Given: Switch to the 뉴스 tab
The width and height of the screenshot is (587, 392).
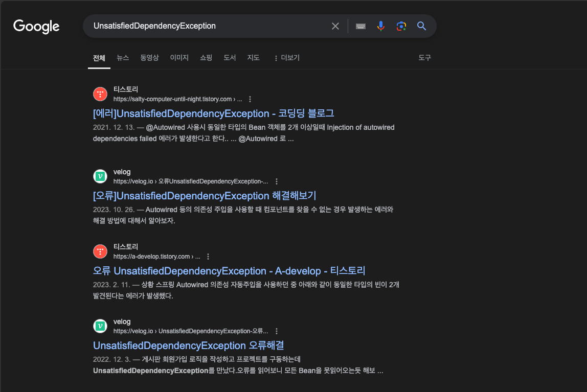Looking at the screenshot, I should point(123,58).
